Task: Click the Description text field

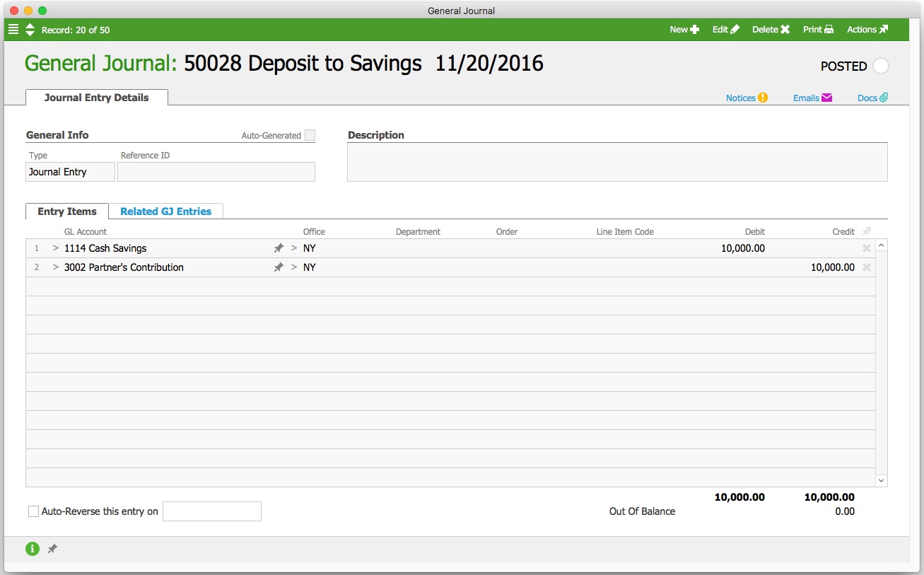Action: (616, 162)
